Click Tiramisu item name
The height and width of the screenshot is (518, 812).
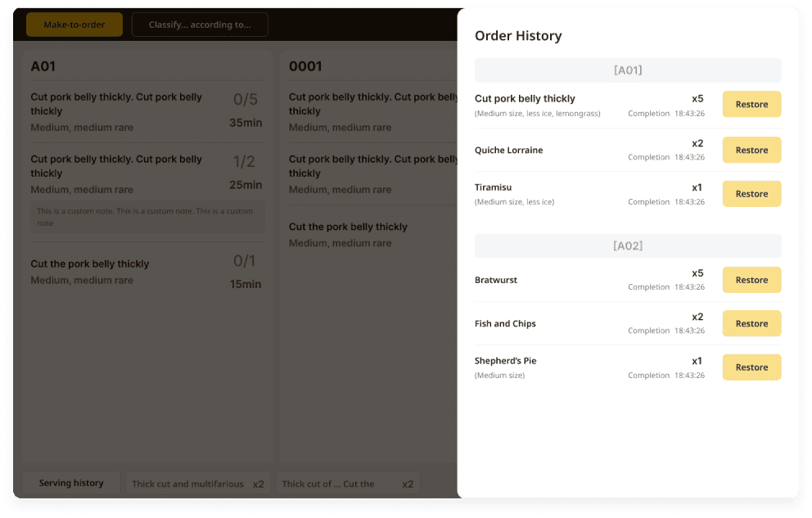tap(493, 187)
